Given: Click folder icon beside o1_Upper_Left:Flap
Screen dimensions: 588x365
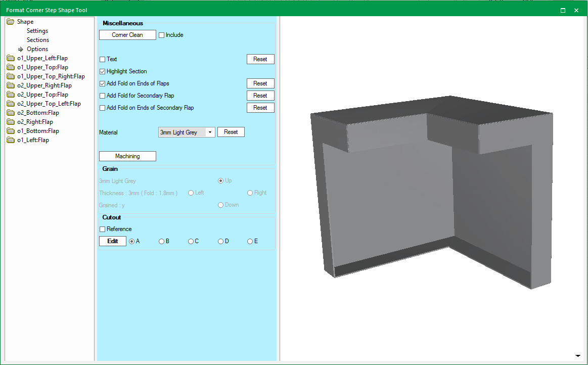Looking at the screenshot, I should click(10, 58).
